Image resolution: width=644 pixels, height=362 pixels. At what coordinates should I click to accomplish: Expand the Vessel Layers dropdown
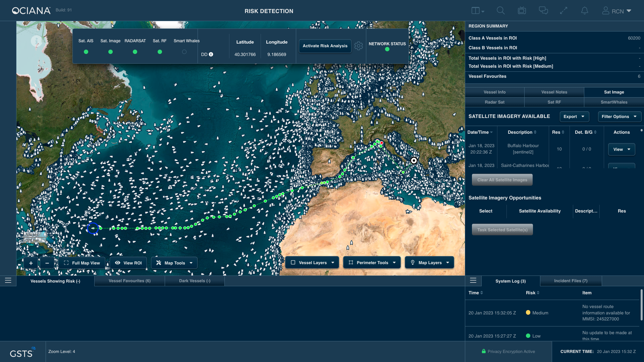click(312, 263)
